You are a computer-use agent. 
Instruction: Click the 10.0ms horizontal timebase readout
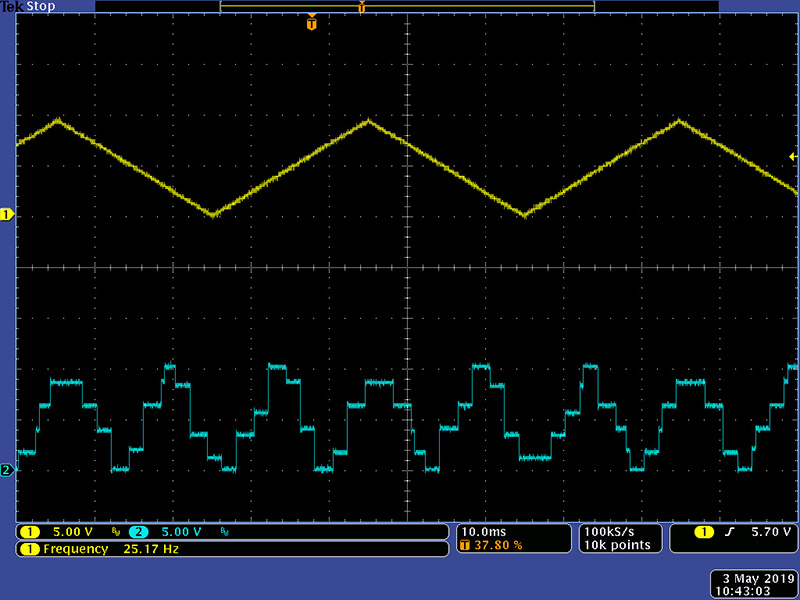[483, 531]
